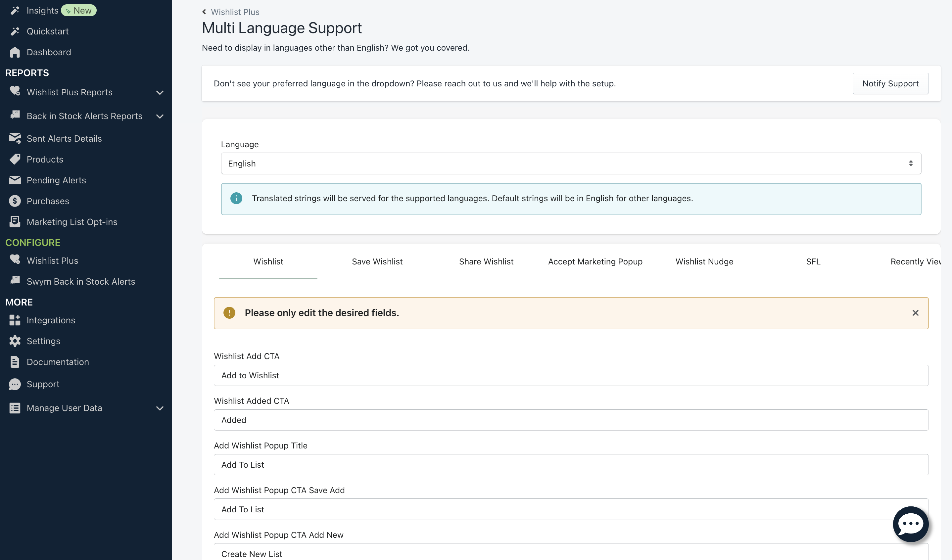Go back via Wishlist Plus breadcrumb link
The image size is (952, 560).
coord(235,12)
